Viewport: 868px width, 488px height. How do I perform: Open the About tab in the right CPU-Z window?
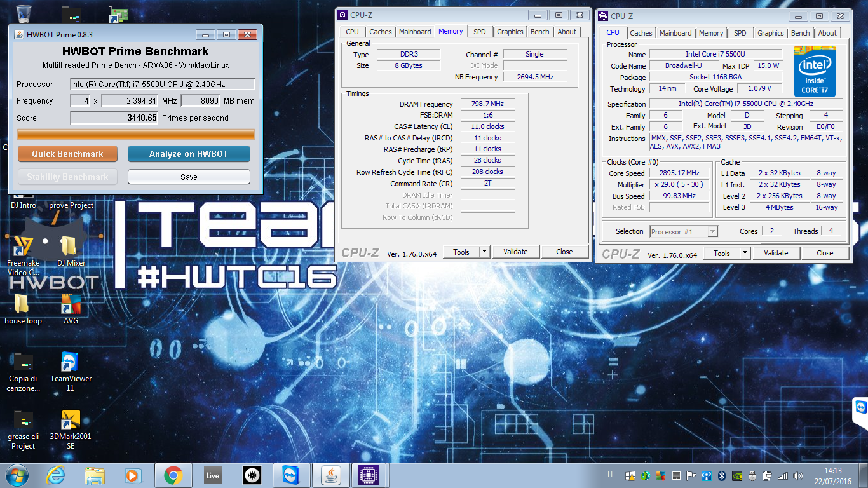[827, 33]
